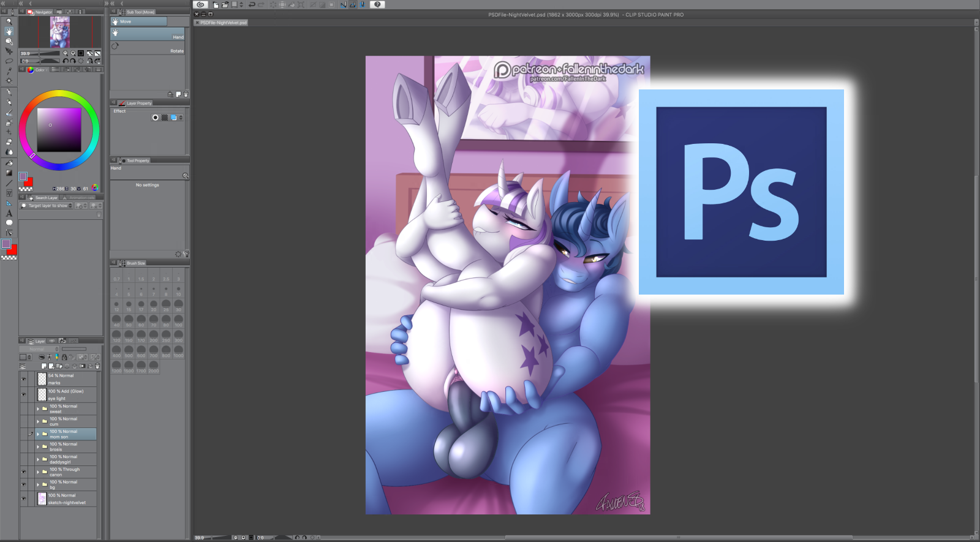
Task: Choose the Move sub tool group
Action: pos(138,21)
